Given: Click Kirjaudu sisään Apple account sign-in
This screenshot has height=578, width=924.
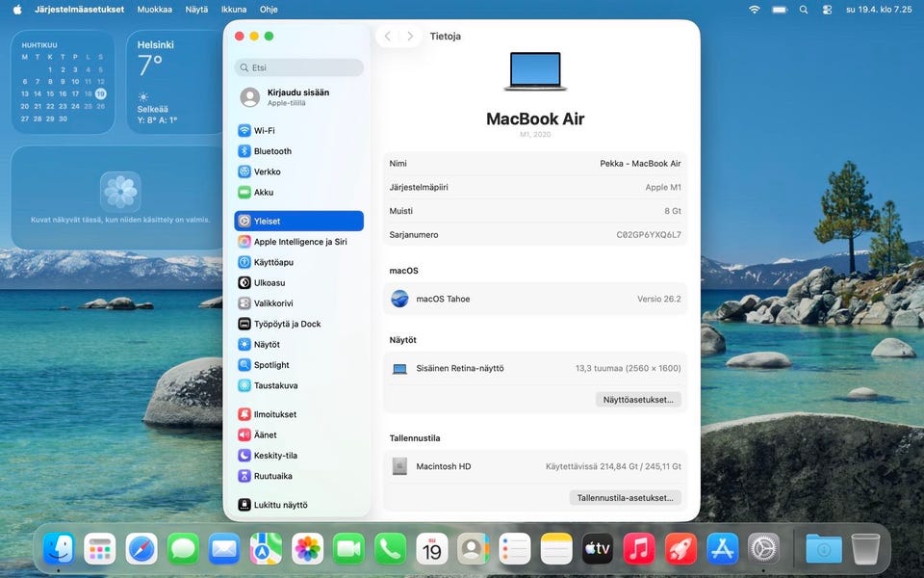Looking at the screenshot, I should pos(298,97).
